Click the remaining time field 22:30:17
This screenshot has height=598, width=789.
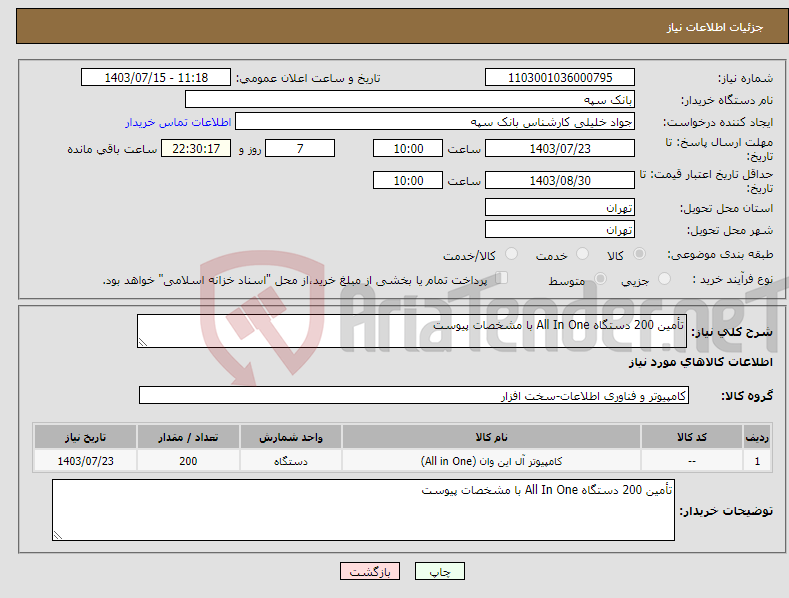[196, 148]
